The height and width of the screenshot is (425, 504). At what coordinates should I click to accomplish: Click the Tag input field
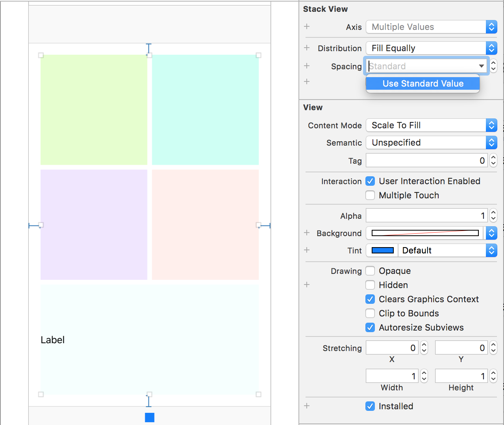click(426, 161)
